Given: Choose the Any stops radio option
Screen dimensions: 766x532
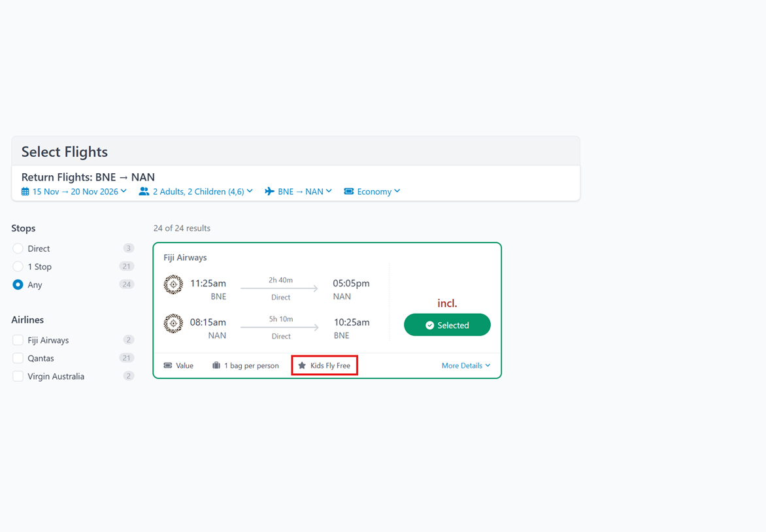Looking at the screenshot, I should pyautogui.click(x=18, y=285).
